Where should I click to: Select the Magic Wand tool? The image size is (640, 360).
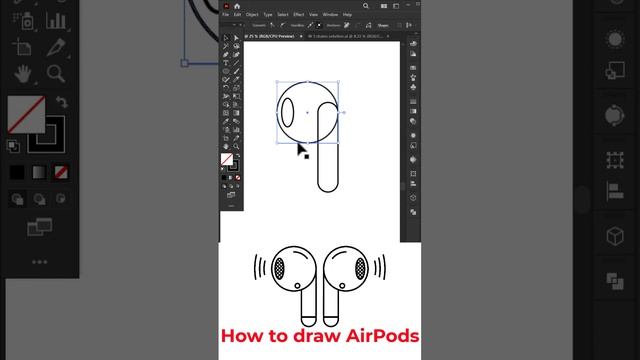226,46
